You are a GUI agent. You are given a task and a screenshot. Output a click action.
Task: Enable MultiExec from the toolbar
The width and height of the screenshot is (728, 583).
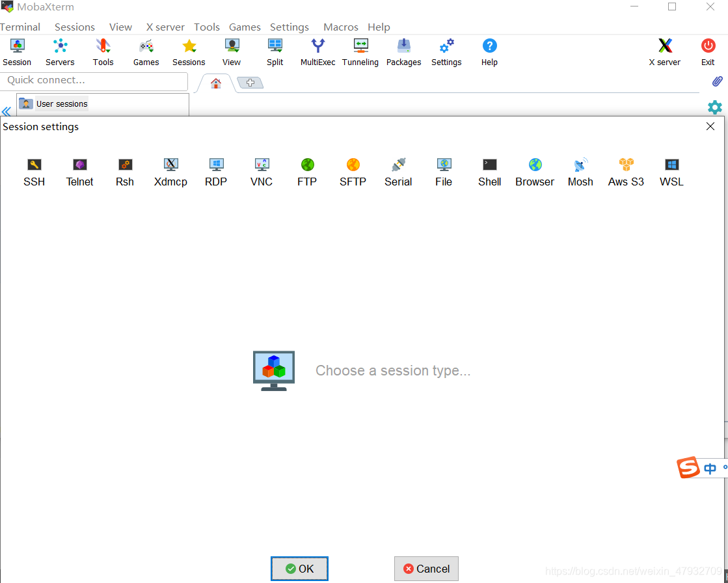point(318,53)
